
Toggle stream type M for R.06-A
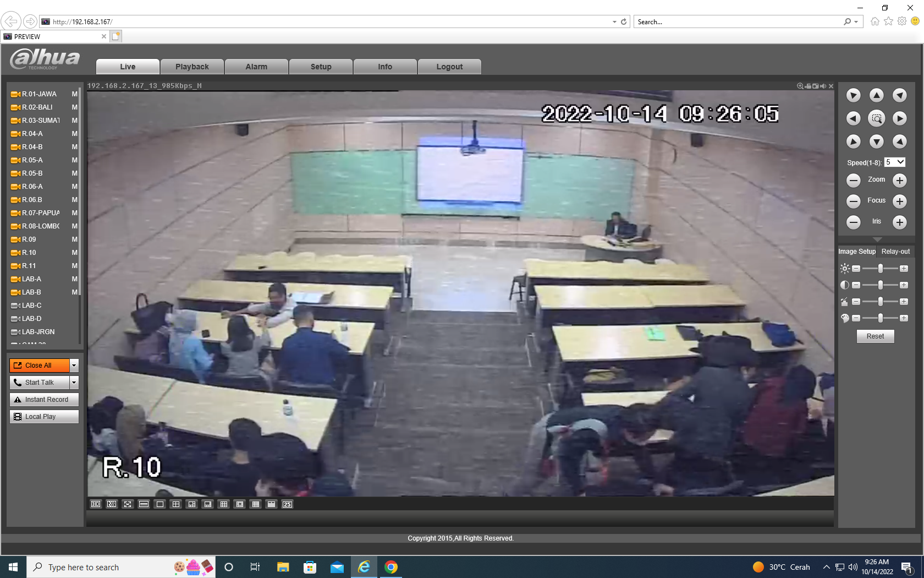pos(75,187)
